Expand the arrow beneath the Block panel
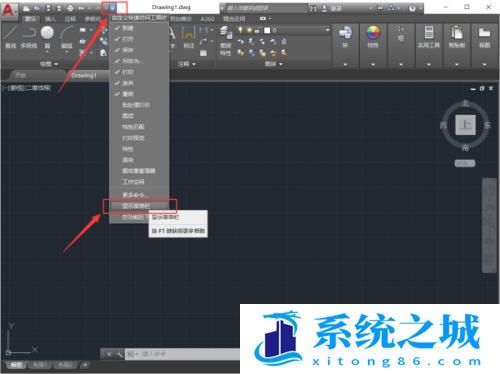Viewport: 500px width, 374px height. pos(345,65)
